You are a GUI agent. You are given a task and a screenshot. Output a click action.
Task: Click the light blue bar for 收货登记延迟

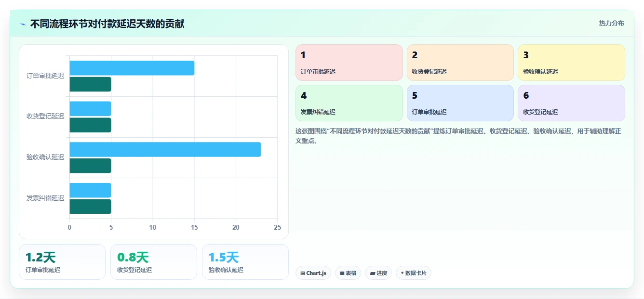[x=91, y=108]
